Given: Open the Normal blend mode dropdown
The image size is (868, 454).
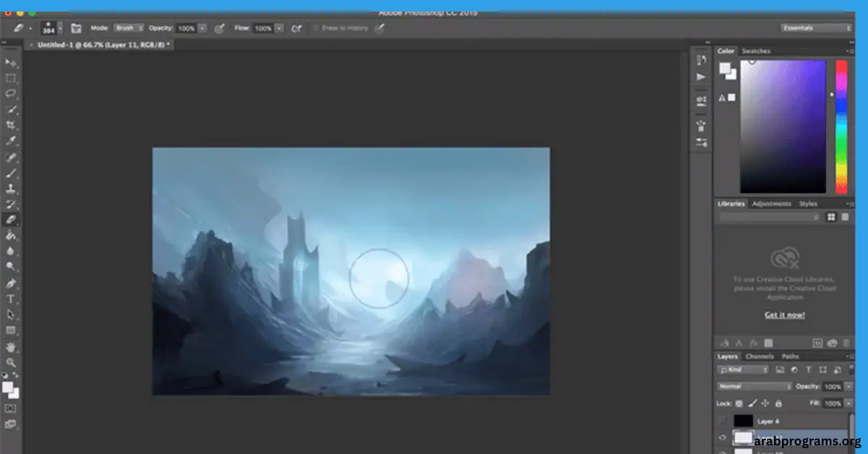Looking at the screenshot, I should (754, 387).
